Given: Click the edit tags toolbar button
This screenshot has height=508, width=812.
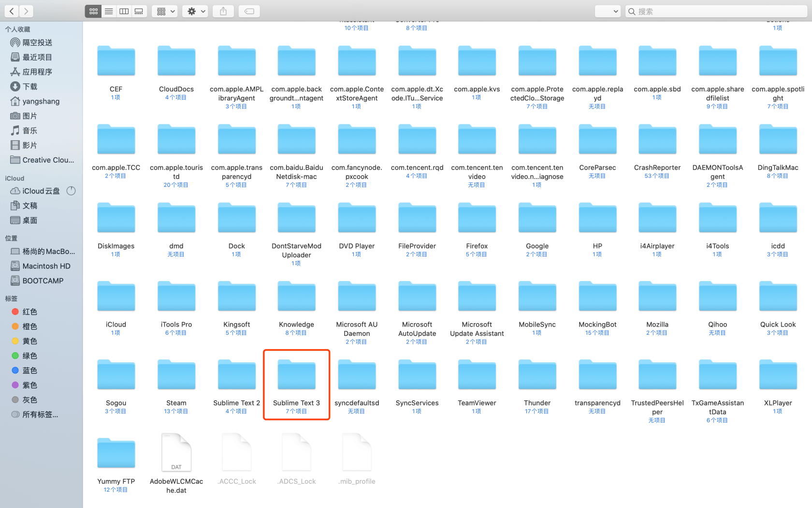Looking at the screenshot, I should (x=249, y=11).
